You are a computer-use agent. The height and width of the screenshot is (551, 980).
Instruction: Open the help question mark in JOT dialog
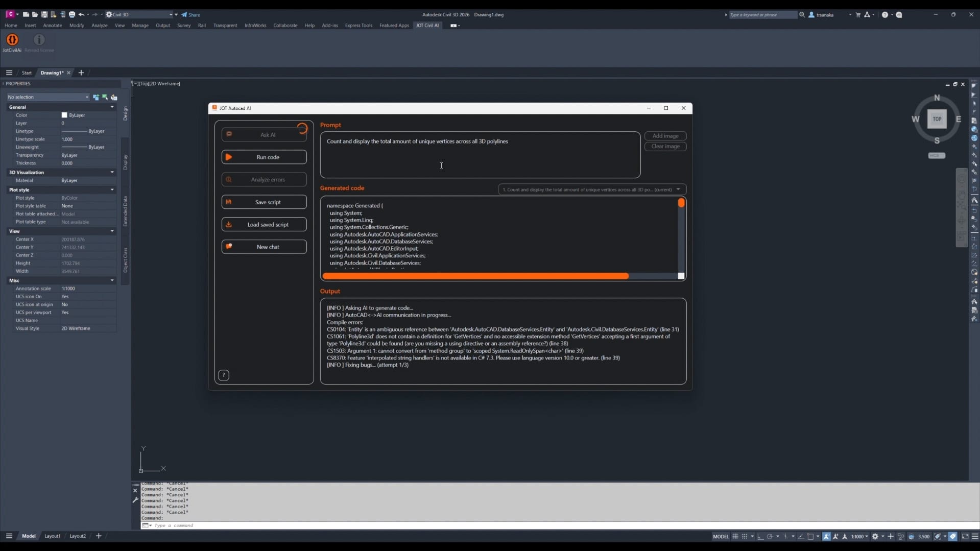click(x=224, y=375)
